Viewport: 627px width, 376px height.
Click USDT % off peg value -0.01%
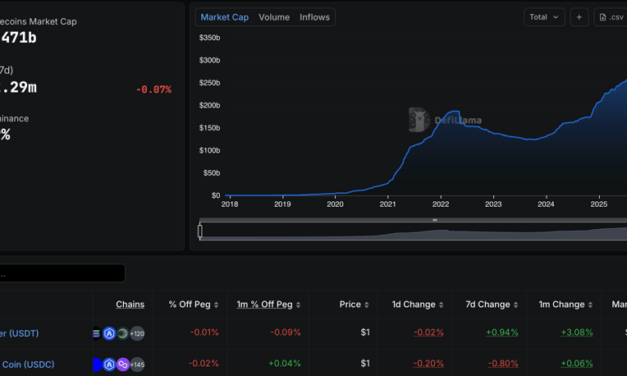click(204, 332)
